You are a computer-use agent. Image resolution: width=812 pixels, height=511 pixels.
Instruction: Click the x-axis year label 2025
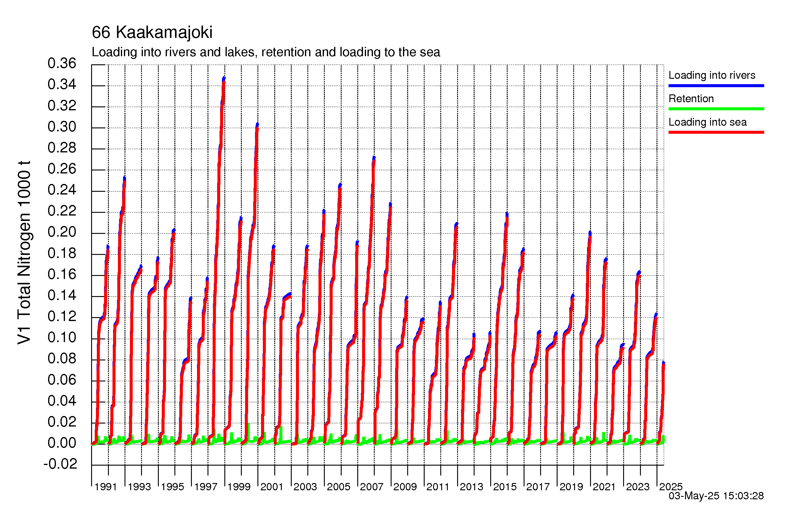pos(671,487)
